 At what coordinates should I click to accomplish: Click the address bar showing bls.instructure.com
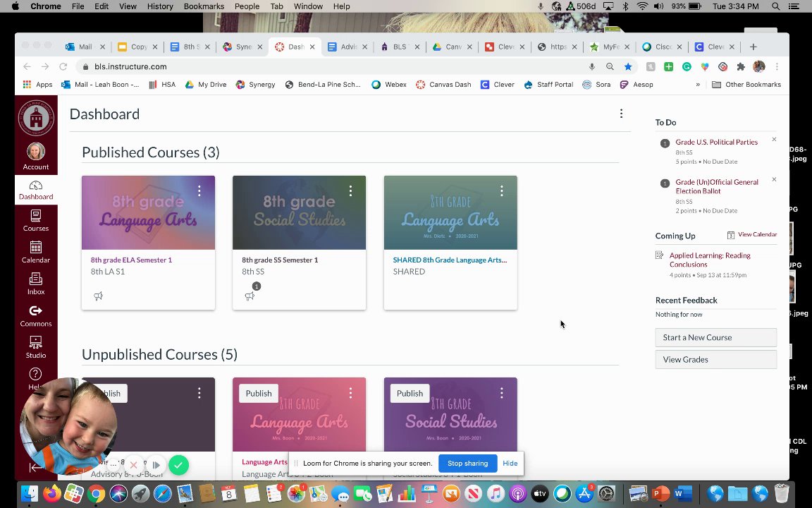331,66
